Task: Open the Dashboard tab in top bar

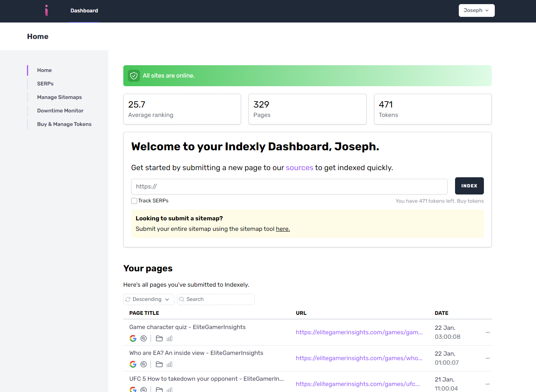Action: (84, 10)
